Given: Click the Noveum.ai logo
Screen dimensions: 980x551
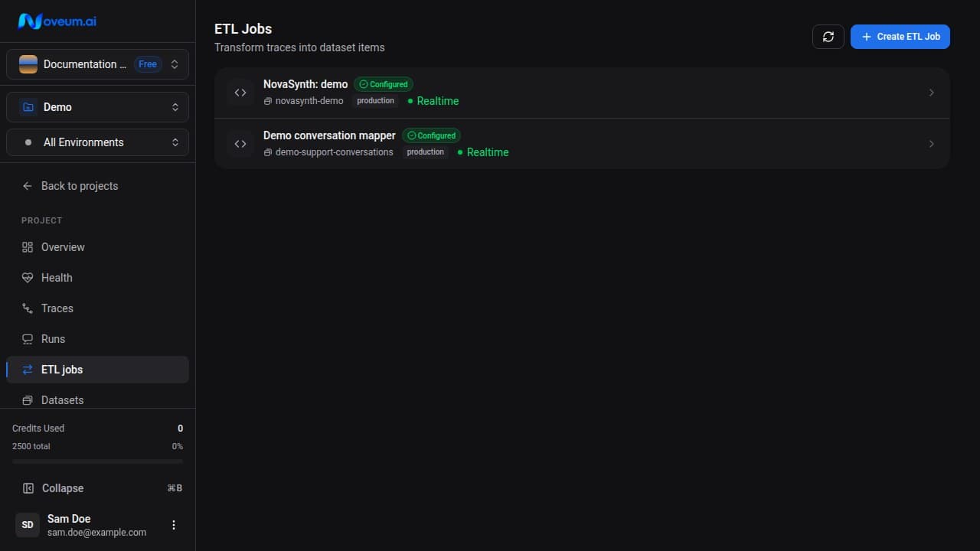Looking at the screenshot, I should [57, 21].
